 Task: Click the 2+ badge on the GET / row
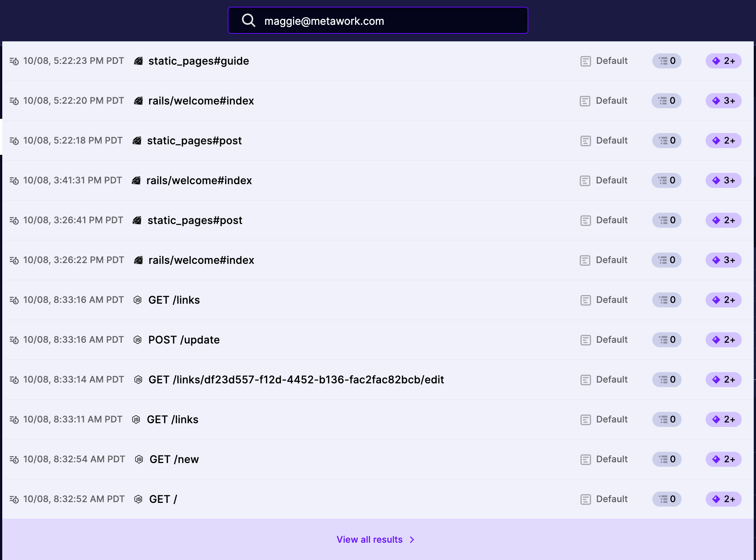tap(723, 499)
